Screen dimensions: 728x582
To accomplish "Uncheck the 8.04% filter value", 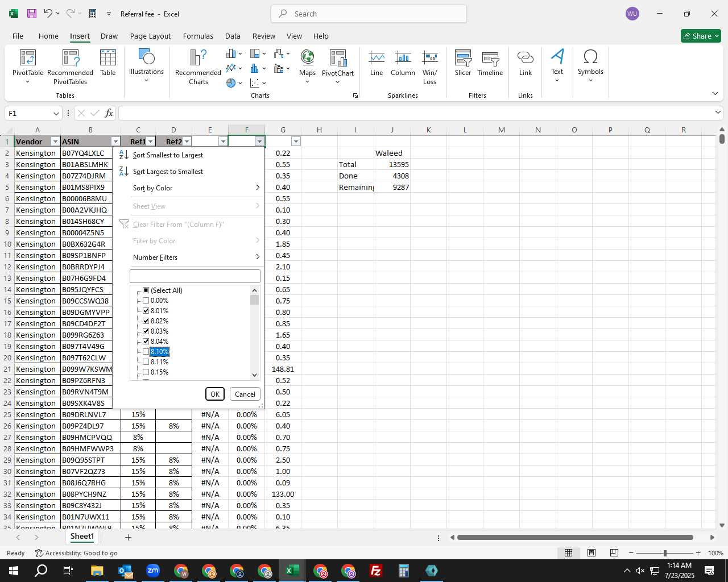I will pyautogui.click(x=146, y=342).
